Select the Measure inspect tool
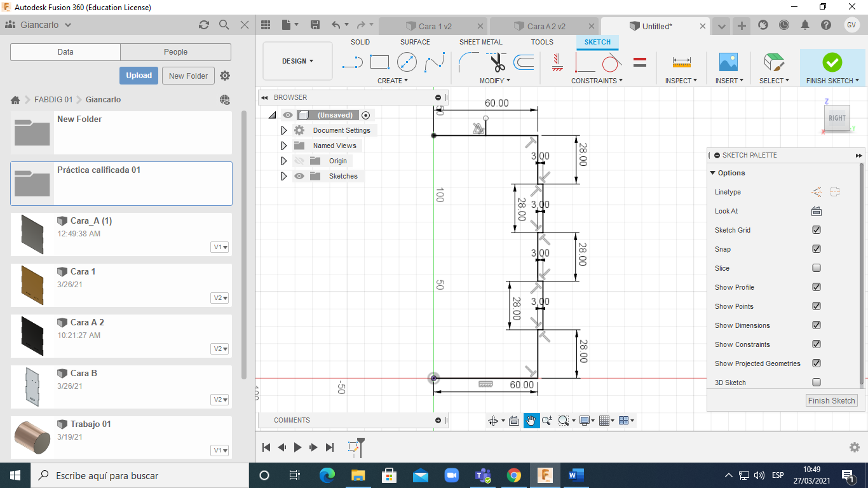 (x=681, y=62)
